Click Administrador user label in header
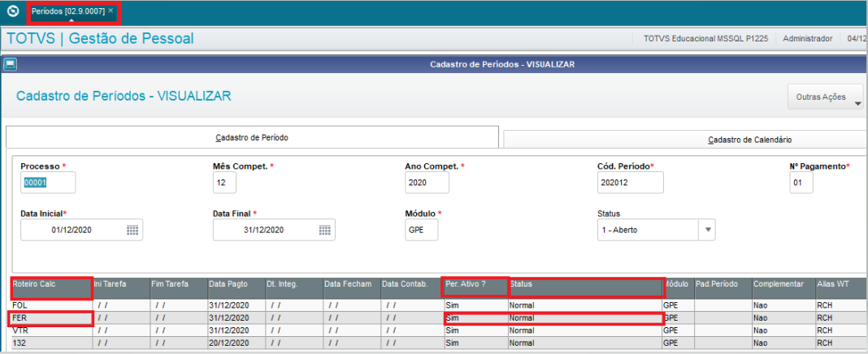Screen dimensions: 868x354 pos(808,39)
